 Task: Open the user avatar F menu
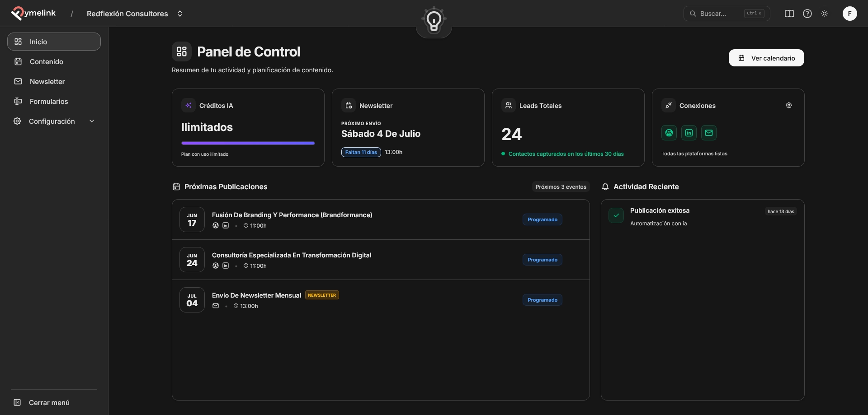click(849, 14)
